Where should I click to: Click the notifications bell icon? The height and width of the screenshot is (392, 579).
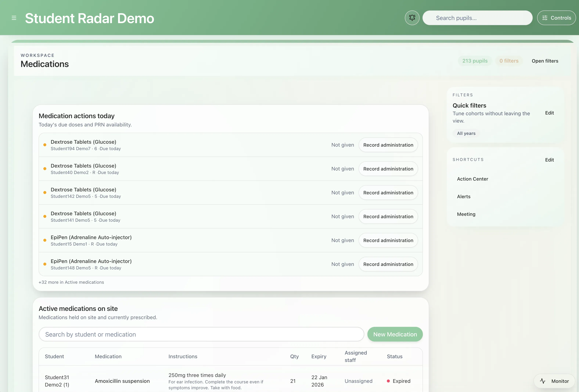[412, 18]
